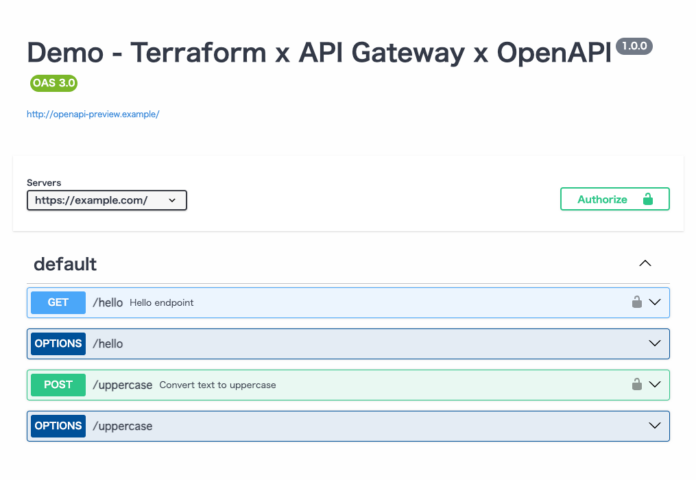Click the Authorize button
This screenshot has width=696, height=480.
point(615,199)
